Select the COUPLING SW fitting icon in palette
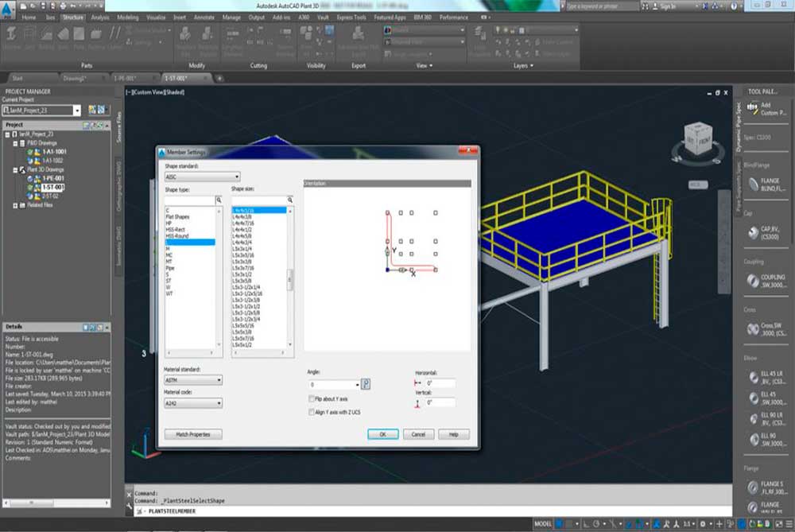This screenshot has height=532, width=795. [752, 281]
